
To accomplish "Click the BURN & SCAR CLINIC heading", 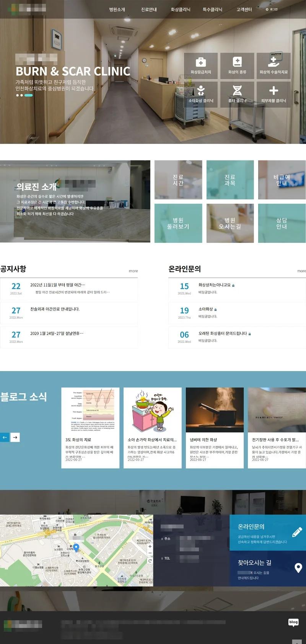I will click(x=73, y=71).
